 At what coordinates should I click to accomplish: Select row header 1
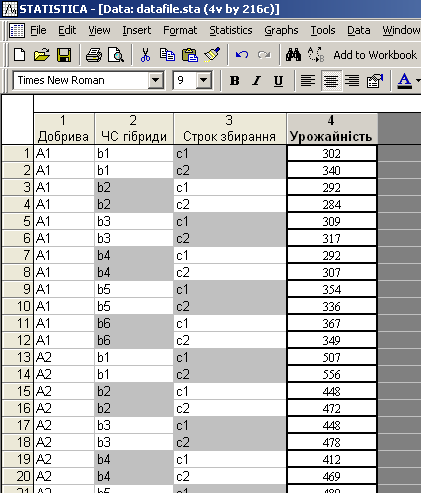(x=17, y=153)
